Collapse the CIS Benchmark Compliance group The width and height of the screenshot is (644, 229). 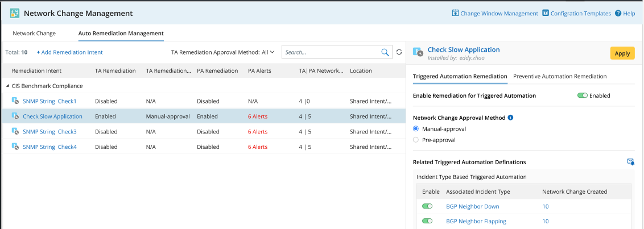click(7, 86)
